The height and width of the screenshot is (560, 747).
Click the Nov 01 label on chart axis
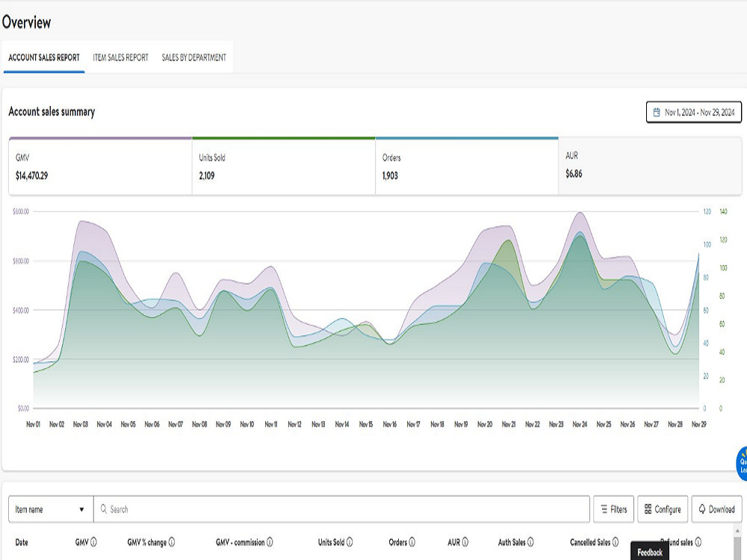(33, 424)
